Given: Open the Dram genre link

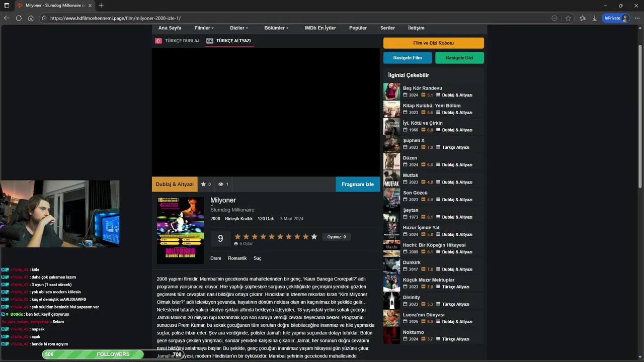Looking at the screenshot, I should (x=216, y=258).
